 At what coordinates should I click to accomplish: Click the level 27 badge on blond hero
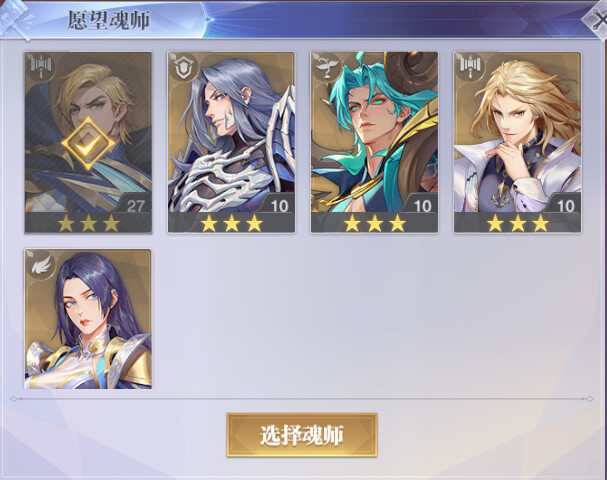[135, 206]
